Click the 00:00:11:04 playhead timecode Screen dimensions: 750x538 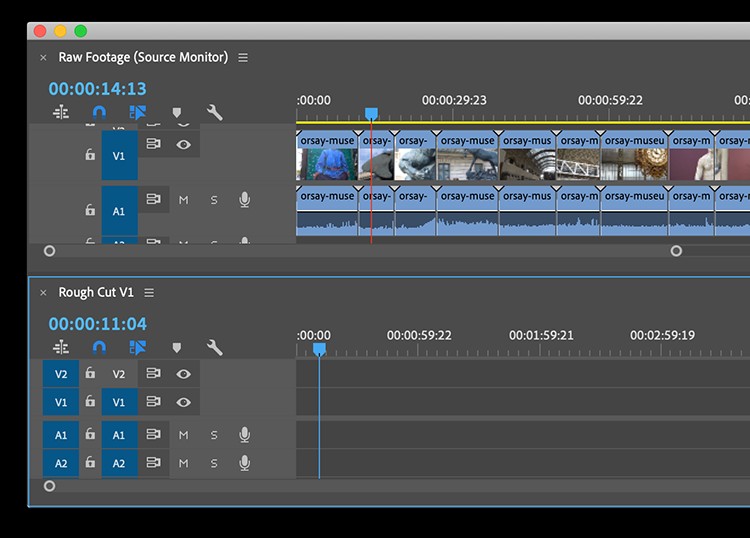(x=98, y=324)
